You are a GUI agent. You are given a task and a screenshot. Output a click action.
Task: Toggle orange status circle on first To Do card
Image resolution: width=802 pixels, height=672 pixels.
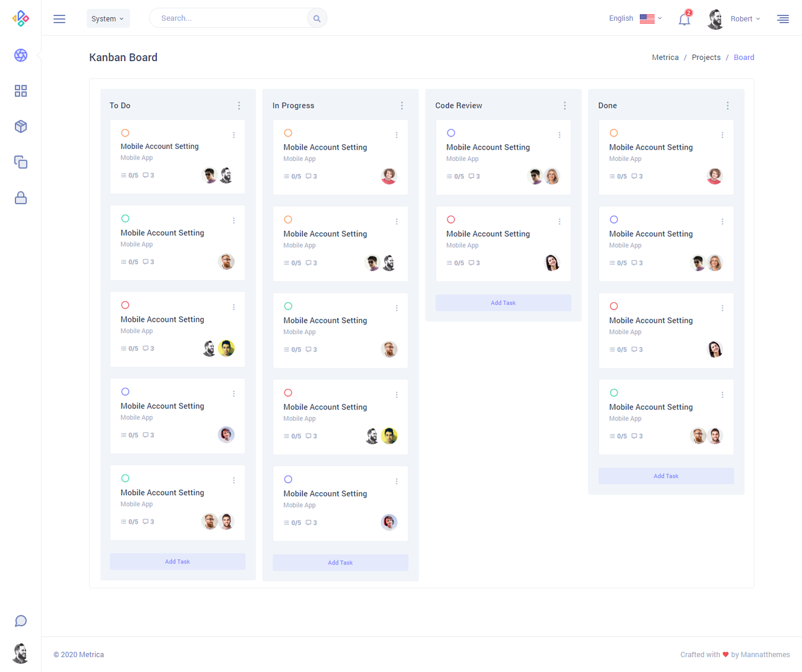(x=125, y=133)
